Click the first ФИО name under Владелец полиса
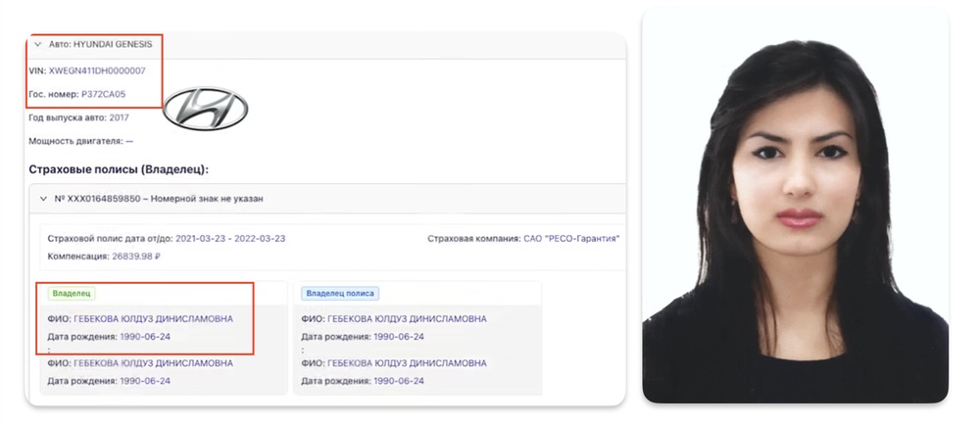This screenshot has height=425, width=980. 407,319
